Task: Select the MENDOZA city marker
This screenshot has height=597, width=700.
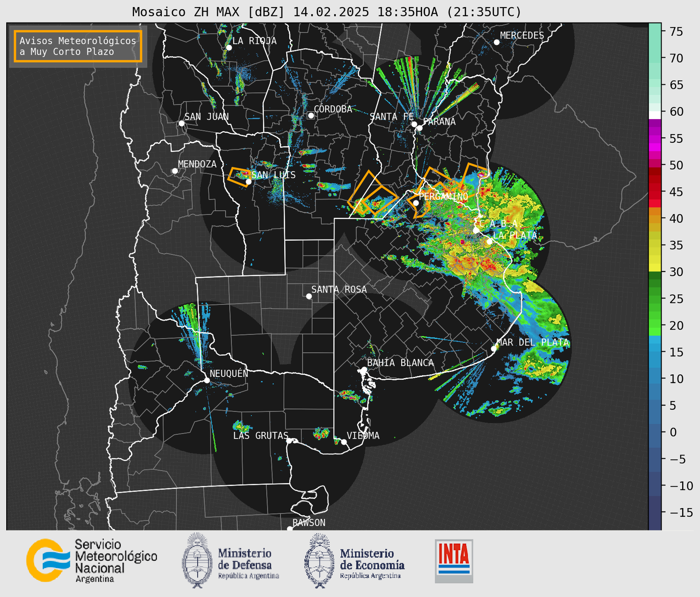Action: [x=175, y=171]
